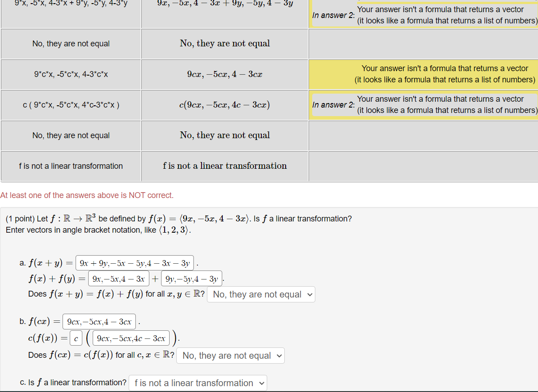
Task: Click the second-row No, they are not equal cell
Action: pyautogui.click(x=71, y=44)
